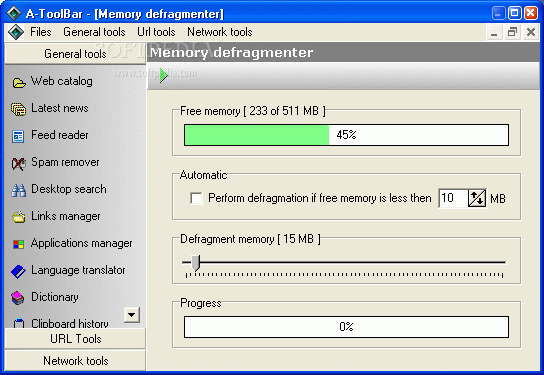The height and width of the screenshot is (375, 544).
Task: Click the Dictionary books icon
Action: click(x=18, y=298)
